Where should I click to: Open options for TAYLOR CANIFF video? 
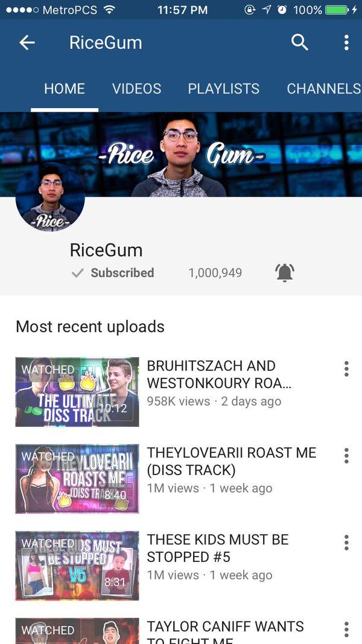346,630
